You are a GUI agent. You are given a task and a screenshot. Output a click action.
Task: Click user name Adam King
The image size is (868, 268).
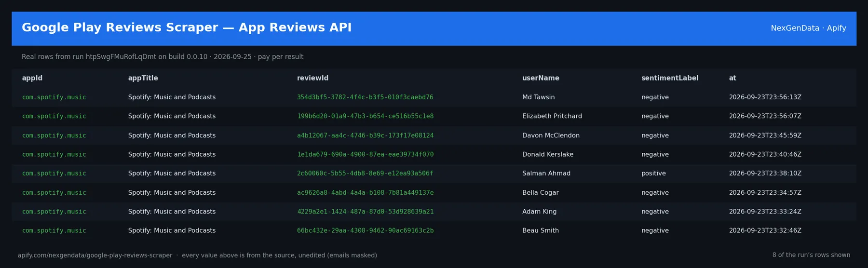(539, 212)
